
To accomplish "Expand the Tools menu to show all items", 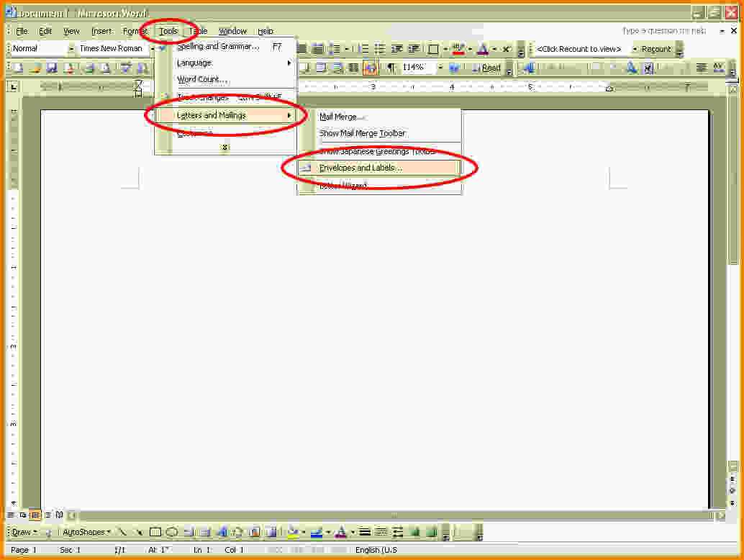I will point(225,147).
